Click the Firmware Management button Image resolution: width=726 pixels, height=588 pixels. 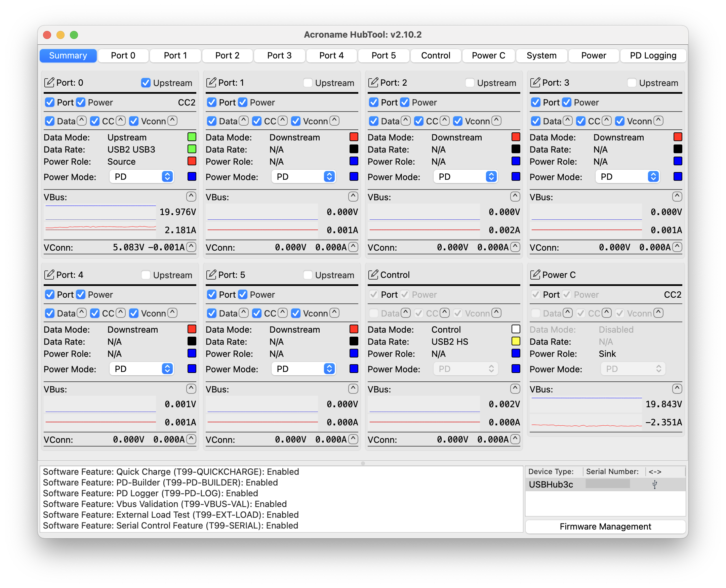point(605,527)
